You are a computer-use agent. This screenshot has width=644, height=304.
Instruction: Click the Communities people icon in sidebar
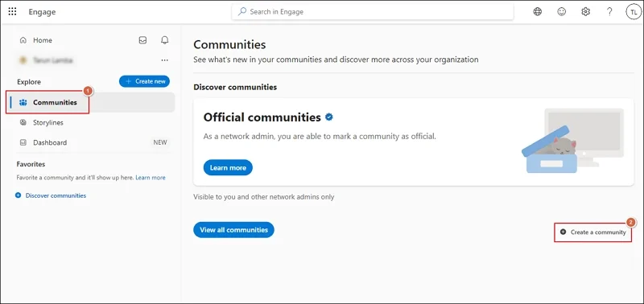(x=23, y=103)
